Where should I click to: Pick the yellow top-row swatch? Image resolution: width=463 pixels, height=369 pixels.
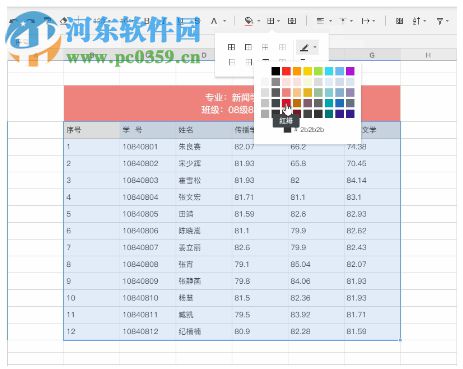tap(308, 71)
